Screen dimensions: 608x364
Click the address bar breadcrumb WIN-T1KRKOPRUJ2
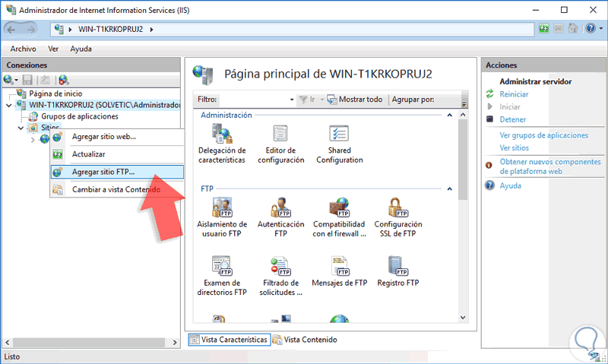click(x=110, y=30)
